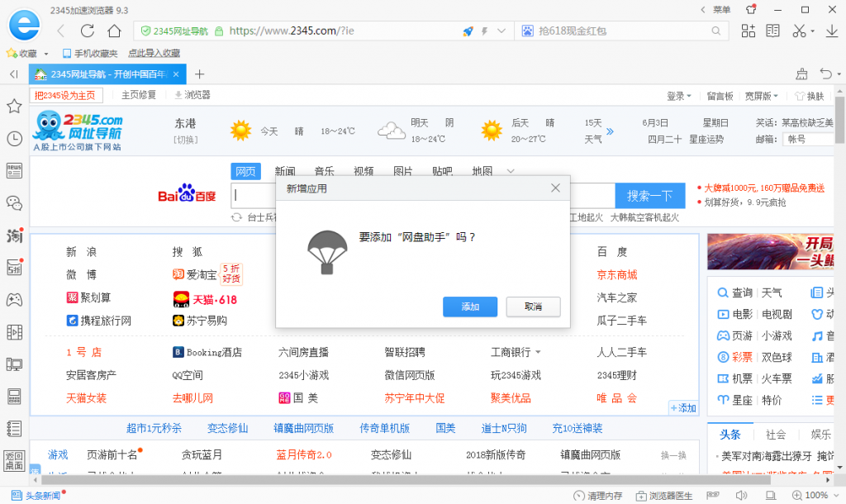Open the apps grid icon in toolbar

749,31
